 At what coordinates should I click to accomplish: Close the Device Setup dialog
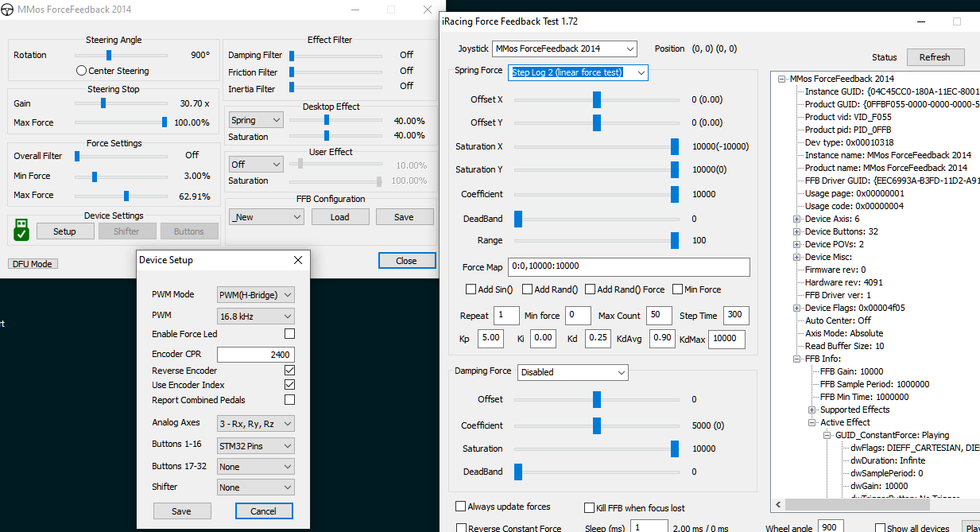pos(298,260)
